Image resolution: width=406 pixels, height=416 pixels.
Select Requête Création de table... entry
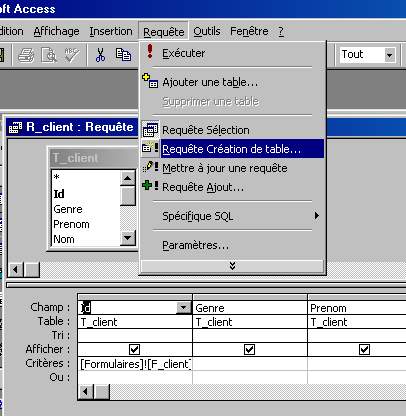(232, 149)
